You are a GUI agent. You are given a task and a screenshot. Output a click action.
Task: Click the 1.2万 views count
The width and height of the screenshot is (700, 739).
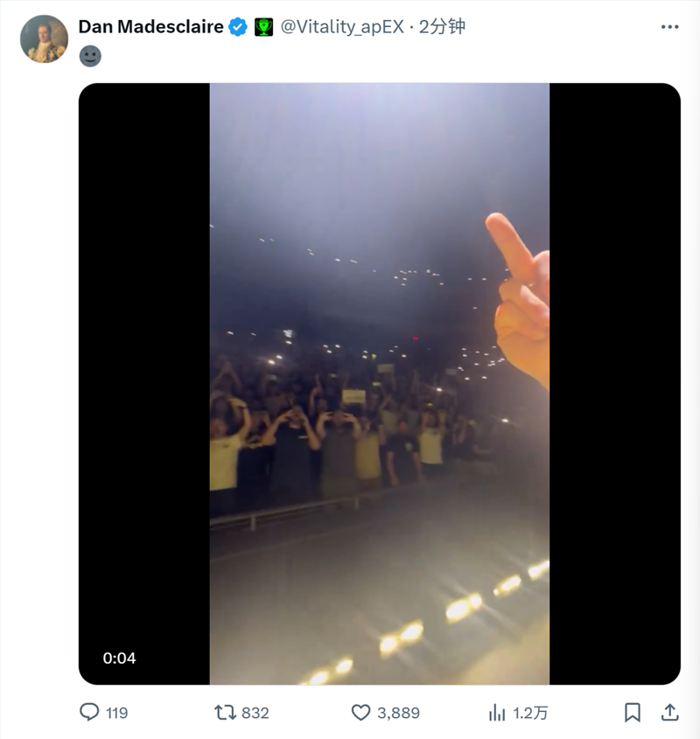(x=530, y=713)
